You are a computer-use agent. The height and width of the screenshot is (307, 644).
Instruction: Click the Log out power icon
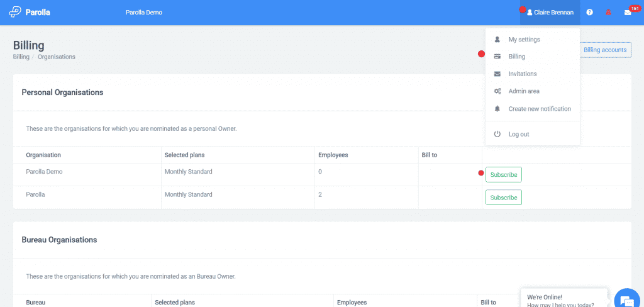pyautogui.click(x=497, y=134)
